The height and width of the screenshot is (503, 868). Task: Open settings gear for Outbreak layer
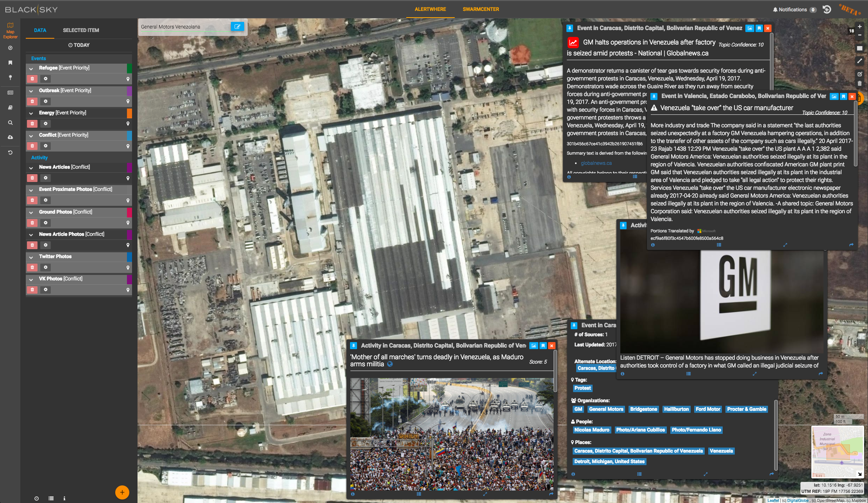(46, 101)
